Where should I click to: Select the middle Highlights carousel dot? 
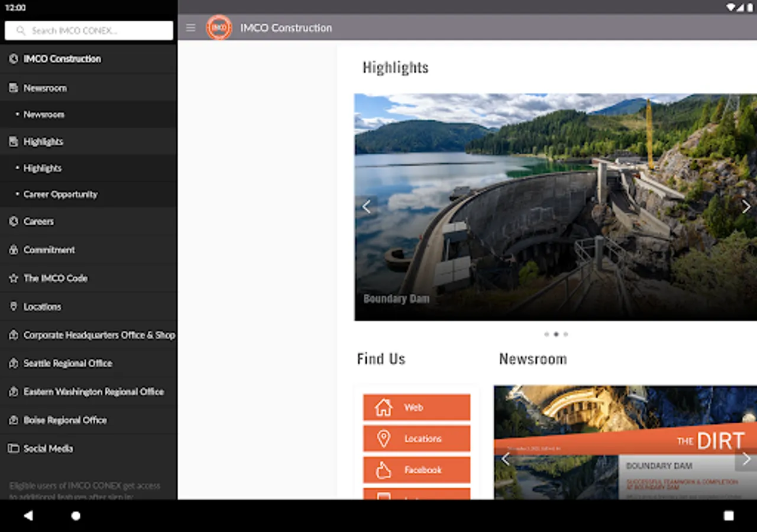pyautogui.click(x=556, y=335)
